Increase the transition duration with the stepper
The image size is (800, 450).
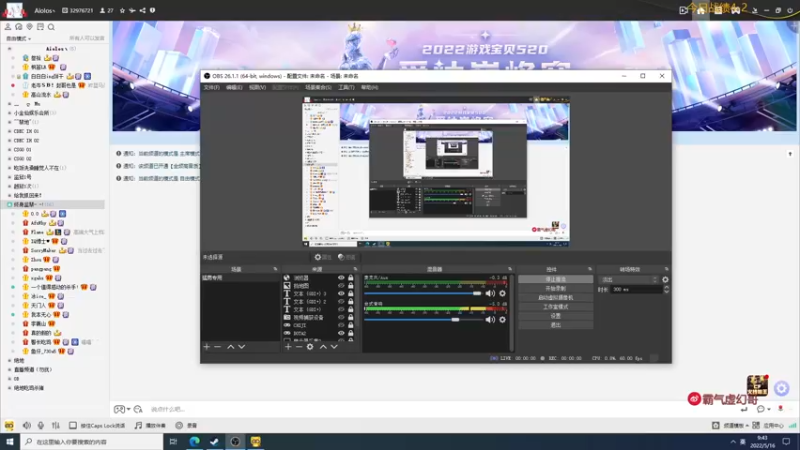pyautogui.click(x=666, y=287)
